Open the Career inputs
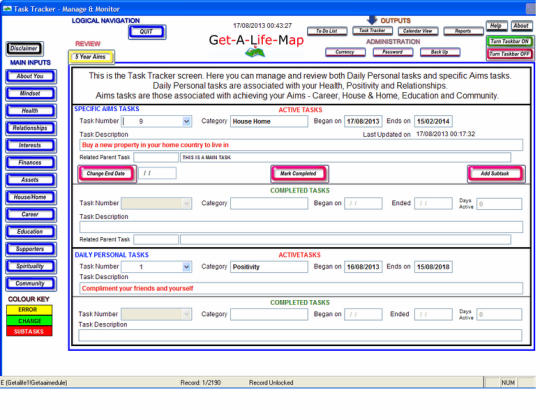The height and width of the screenshot is (420, 540). tap(31, 214)
